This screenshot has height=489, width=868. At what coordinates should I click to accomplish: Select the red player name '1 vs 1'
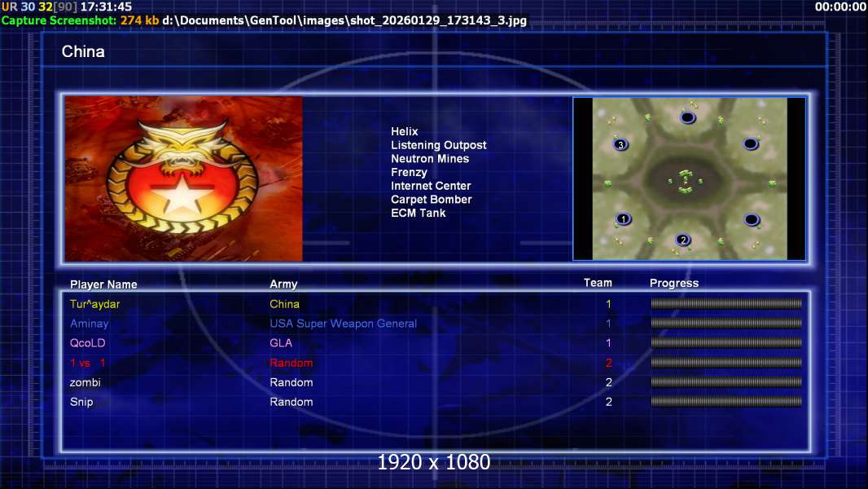point(87,363)
